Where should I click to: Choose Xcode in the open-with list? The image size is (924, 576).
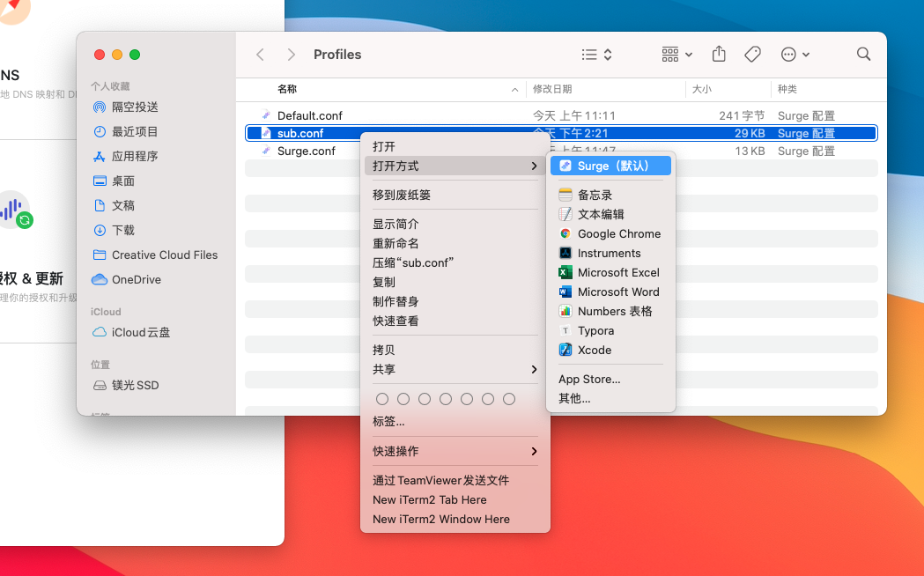pos(595,351)
